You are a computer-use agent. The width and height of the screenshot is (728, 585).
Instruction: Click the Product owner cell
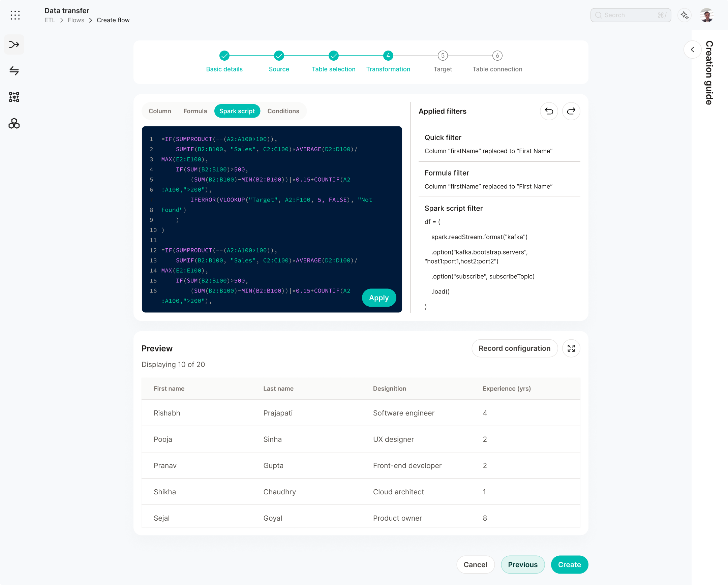pos(397,518)
